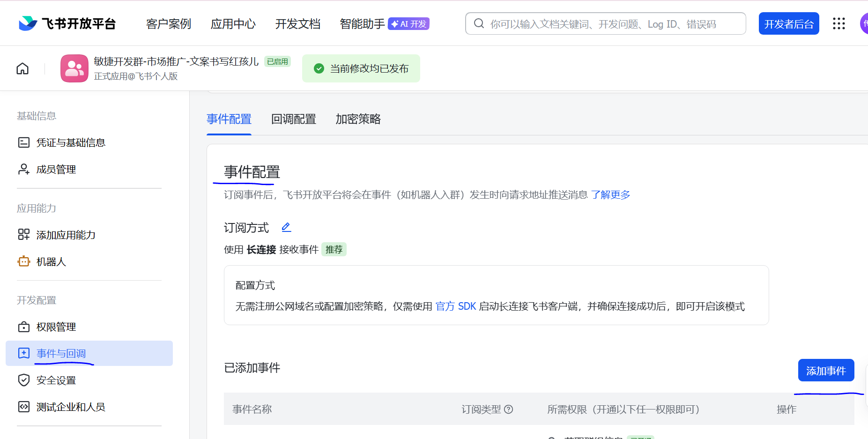Open 应用中心 in top navigation

pyautogui.click(x=233, y=24)
